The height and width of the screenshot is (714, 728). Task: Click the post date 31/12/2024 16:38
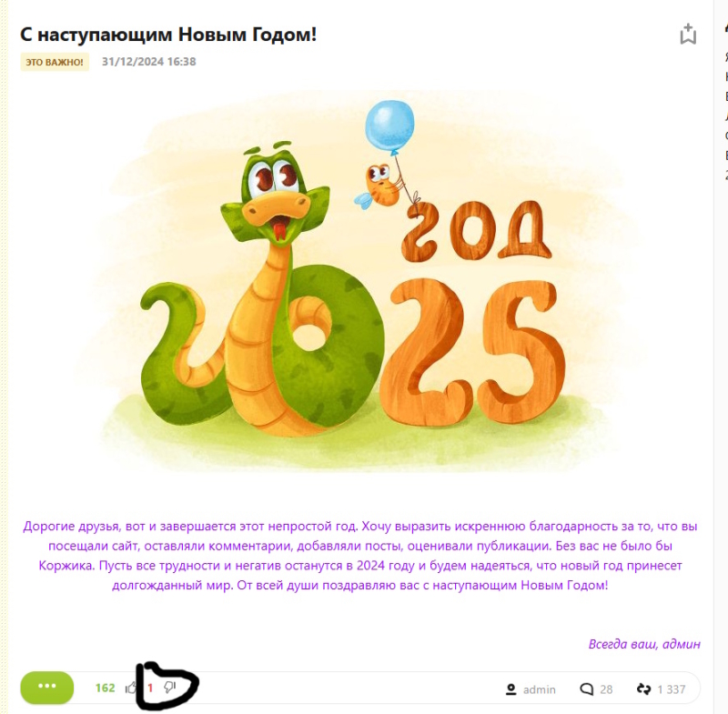coord(148,62)
